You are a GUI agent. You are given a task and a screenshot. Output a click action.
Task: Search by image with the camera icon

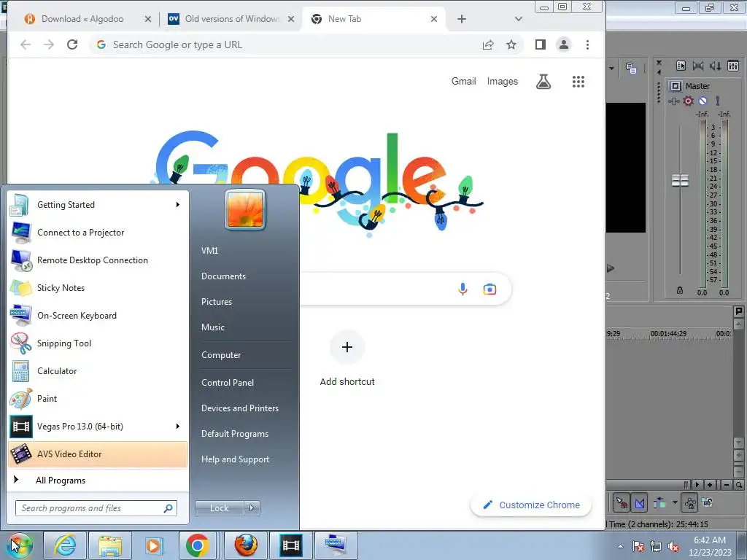click(489, 289)
